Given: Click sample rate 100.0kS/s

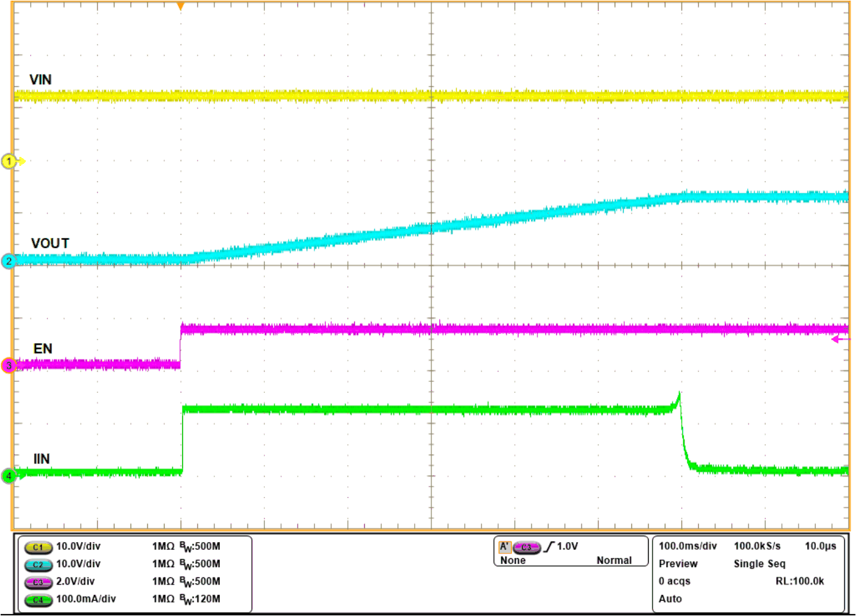Looking at the screenshot, I should (x=757, y=547).
